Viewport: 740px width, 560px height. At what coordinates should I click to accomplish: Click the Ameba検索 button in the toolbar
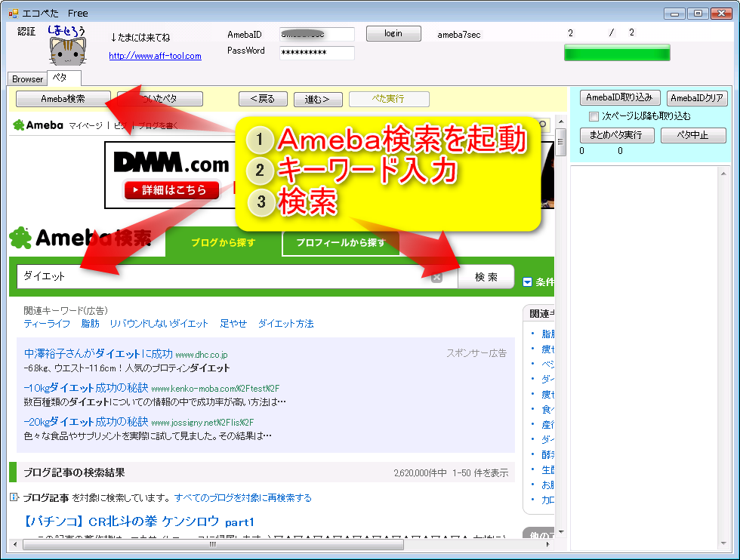63,99
